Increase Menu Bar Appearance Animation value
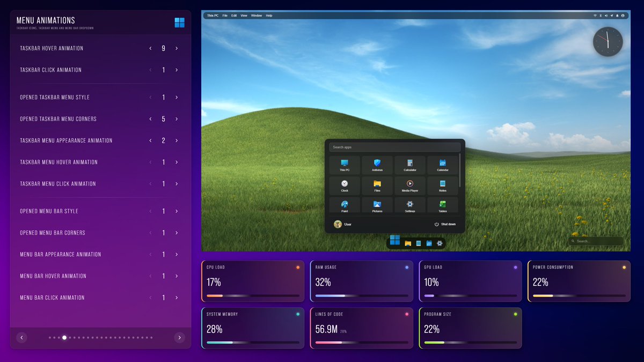This screenshot has width=644, height=362. tap(177, 254)
